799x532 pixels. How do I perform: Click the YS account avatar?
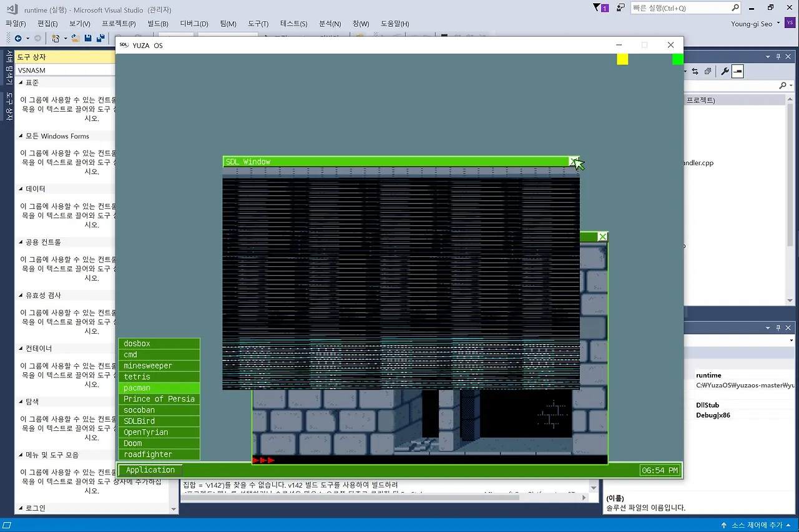[x=790, y=23]
